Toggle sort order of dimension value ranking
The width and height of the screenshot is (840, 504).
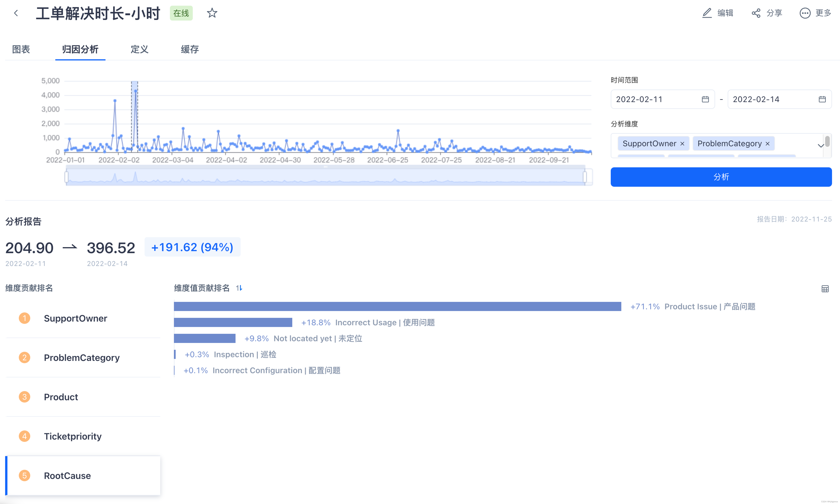click(x=239, y=288)
